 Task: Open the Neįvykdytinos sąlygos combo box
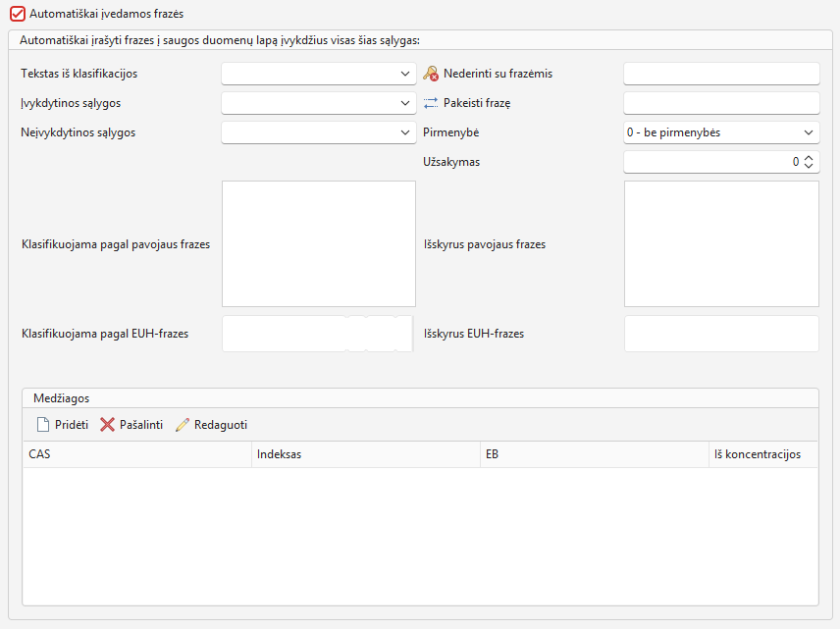319,132
